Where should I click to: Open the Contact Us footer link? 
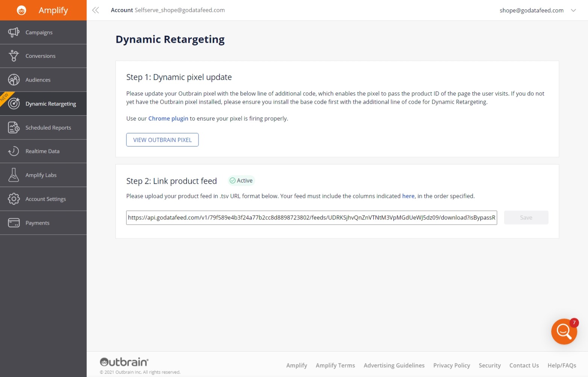pyautogui.click(x=524, y=365)
